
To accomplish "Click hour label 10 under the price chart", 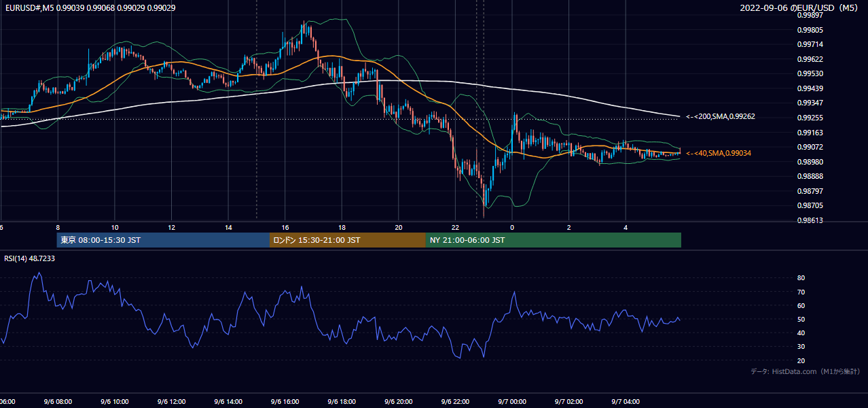I will pyautogui.click(x=114, y=228).
